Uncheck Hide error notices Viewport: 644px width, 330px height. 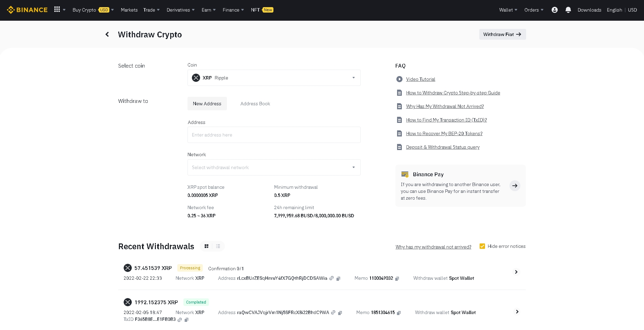click(482, 246)
